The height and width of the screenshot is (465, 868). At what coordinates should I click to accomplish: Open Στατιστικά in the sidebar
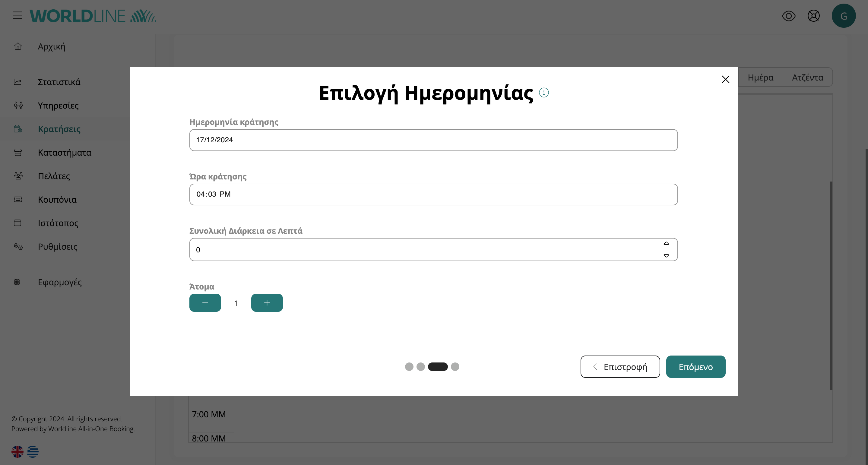pos(59,82)
